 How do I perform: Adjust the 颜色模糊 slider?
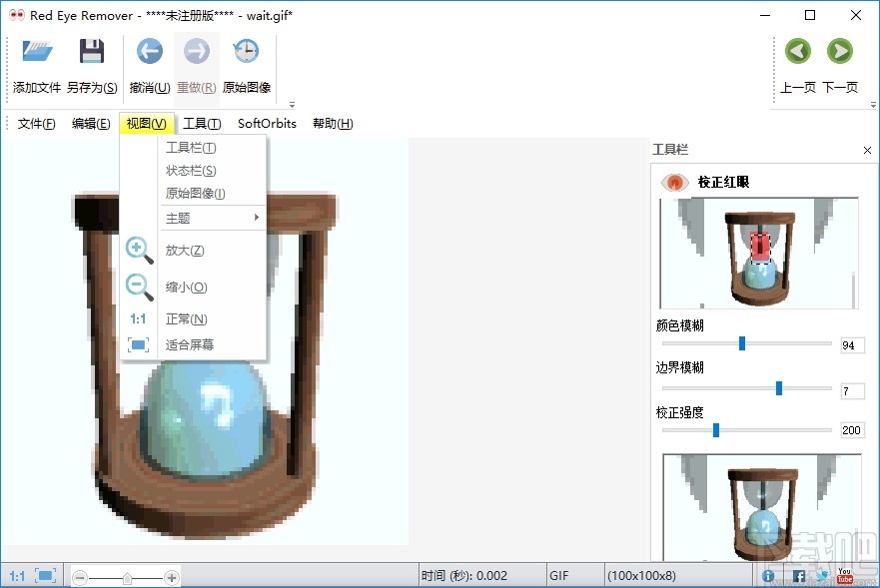(740, 342)
